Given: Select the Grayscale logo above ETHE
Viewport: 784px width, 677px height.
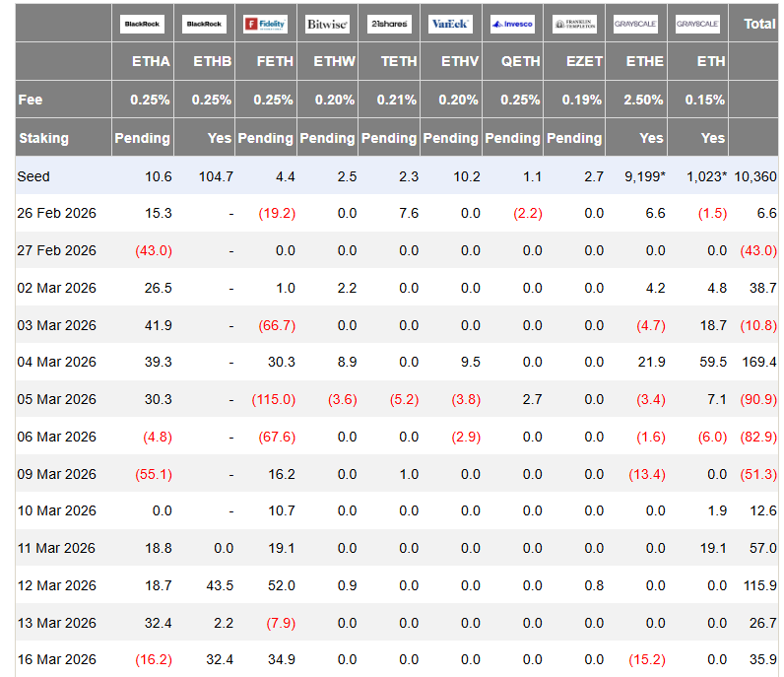Looking at the screenshot, I should click(x=635, y=24).
